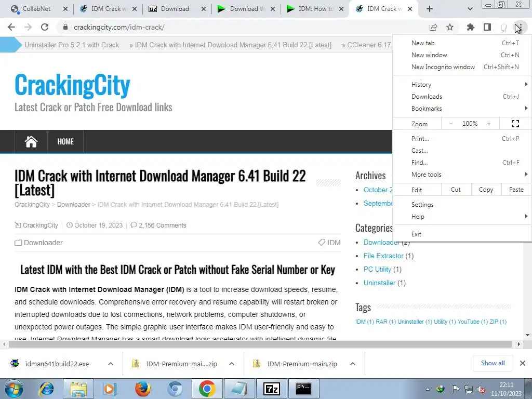Expand the Help submenu

pyautogui.click(x=462, y=217)
